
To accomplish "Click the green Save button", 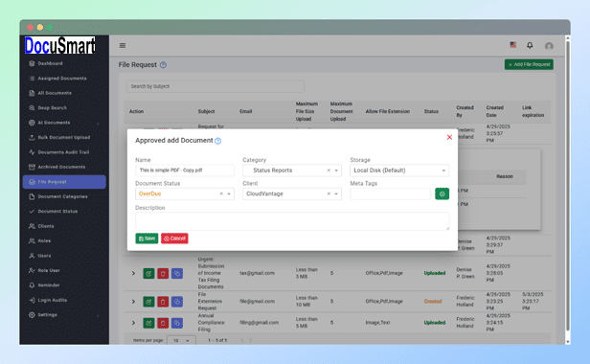I will tap(147, 239).
